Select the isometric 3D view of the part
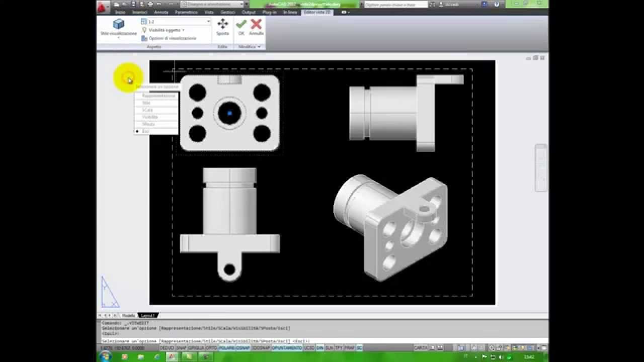Image resolution: width=644 pixels, height=362 pixels. [x=390, y=228]
